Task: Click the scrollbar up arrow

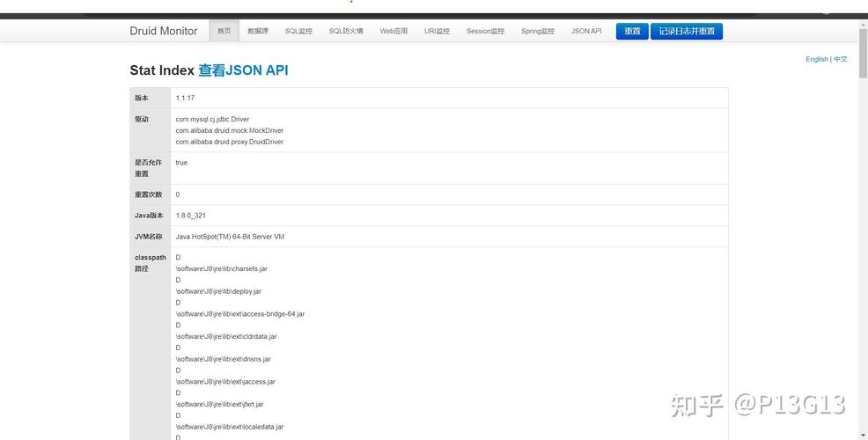Action: 863,25
